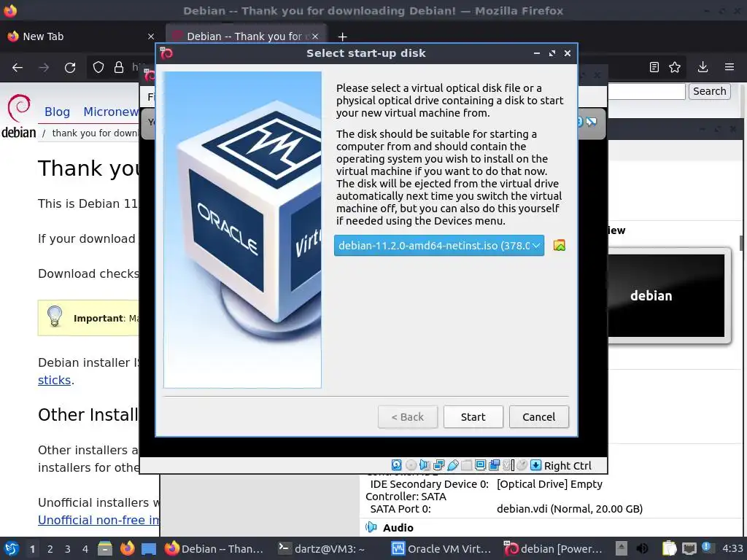Click the USB devices indicator in VM status bar

(452, 465)
